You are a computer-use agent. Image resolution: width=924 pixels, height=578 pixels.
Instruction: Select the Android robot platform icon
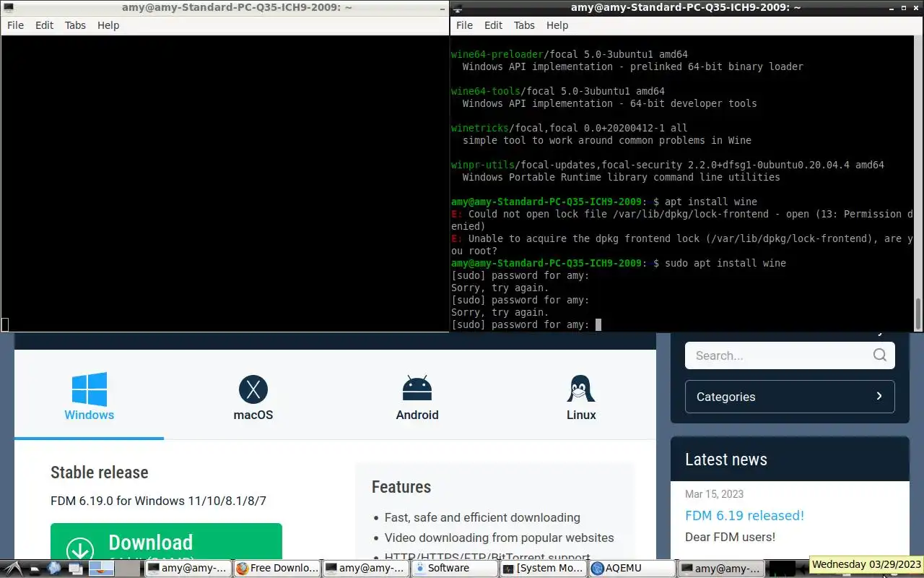tap(417, 389)
